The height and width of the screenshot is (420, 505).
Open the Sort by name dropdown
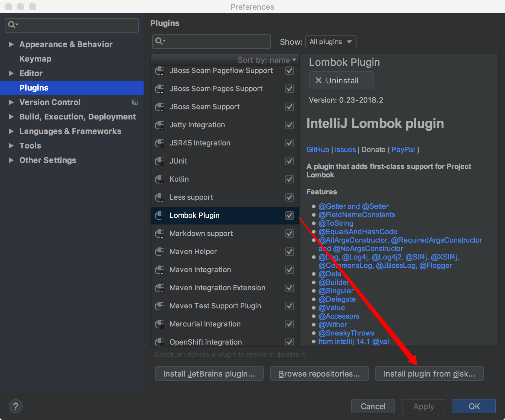pyautogui.click(x=267, y=60)
